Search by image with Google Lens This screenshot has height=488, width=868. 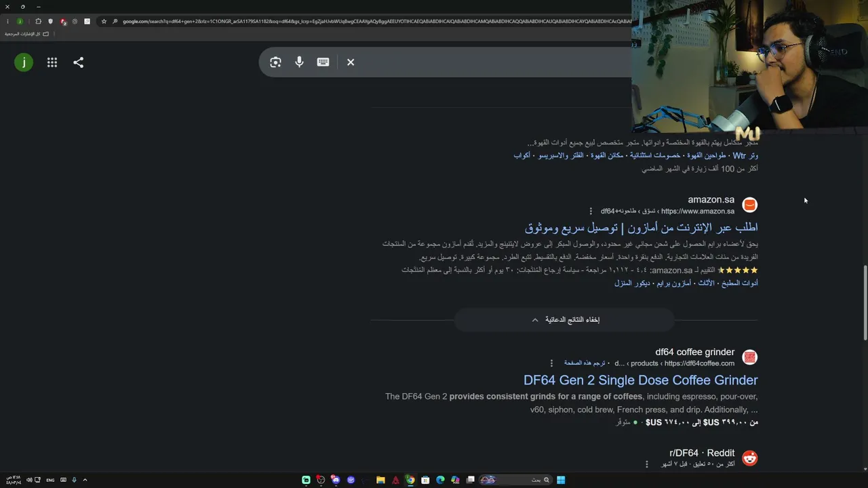275,62
